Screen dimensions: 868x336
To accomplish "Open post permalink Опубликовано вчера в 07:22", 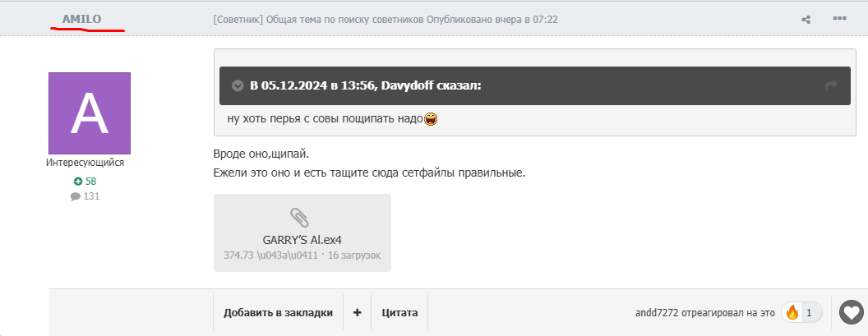I will click(492, 20).
